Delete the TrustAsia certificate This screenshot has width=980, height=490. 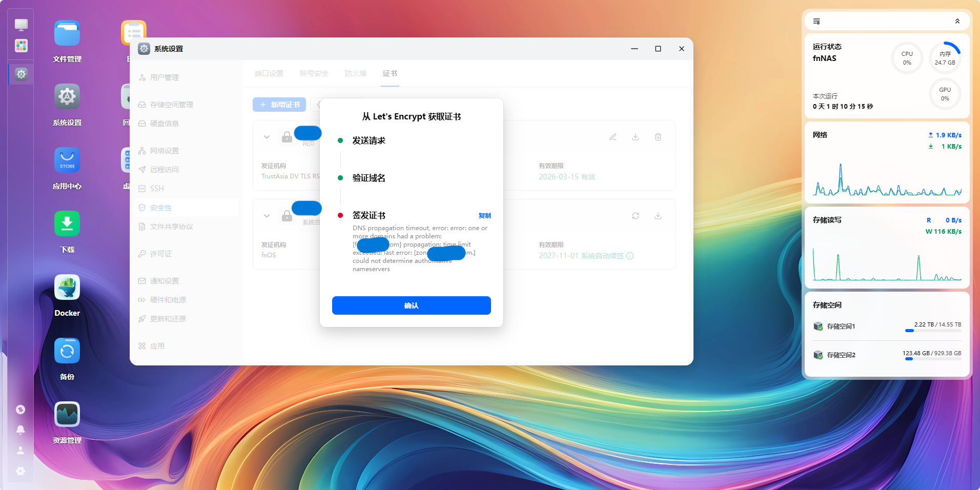[658, 137]
